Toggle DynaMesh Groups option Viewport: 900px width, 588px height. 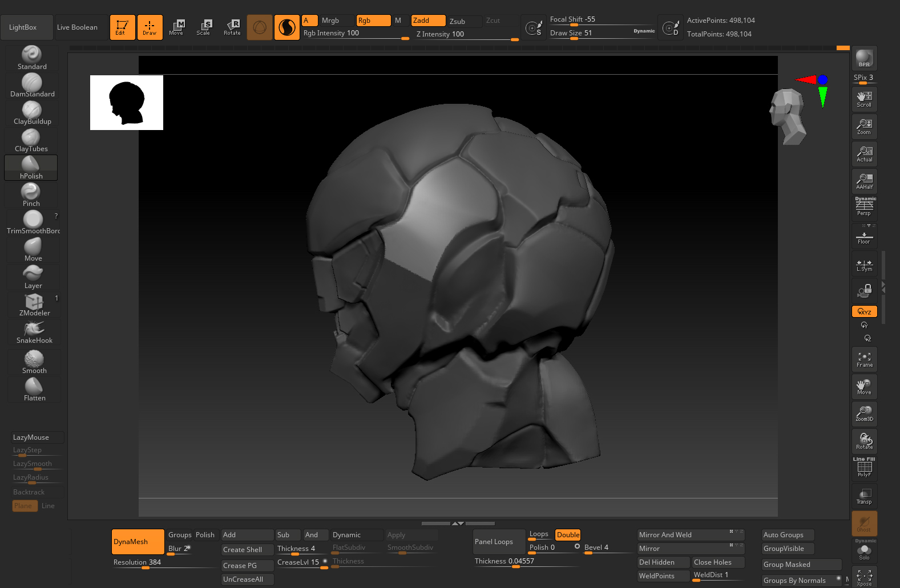pos(180,535)
